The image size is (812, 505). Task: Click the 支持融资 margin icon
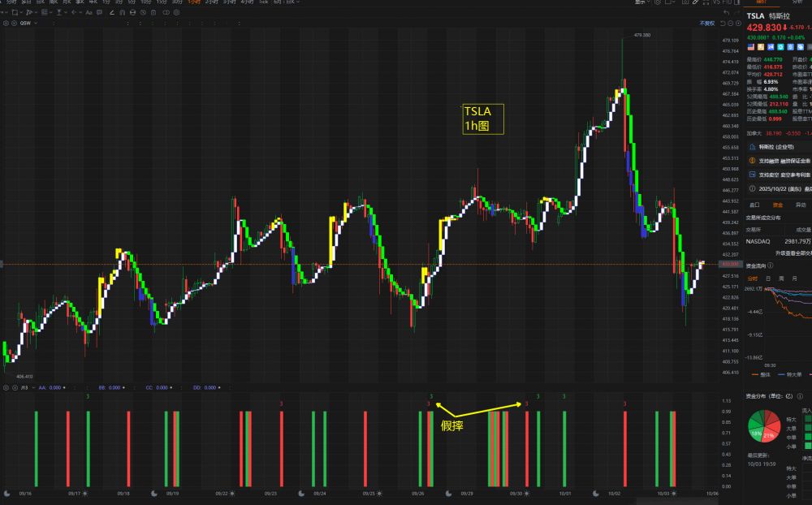tap(752, 161)
